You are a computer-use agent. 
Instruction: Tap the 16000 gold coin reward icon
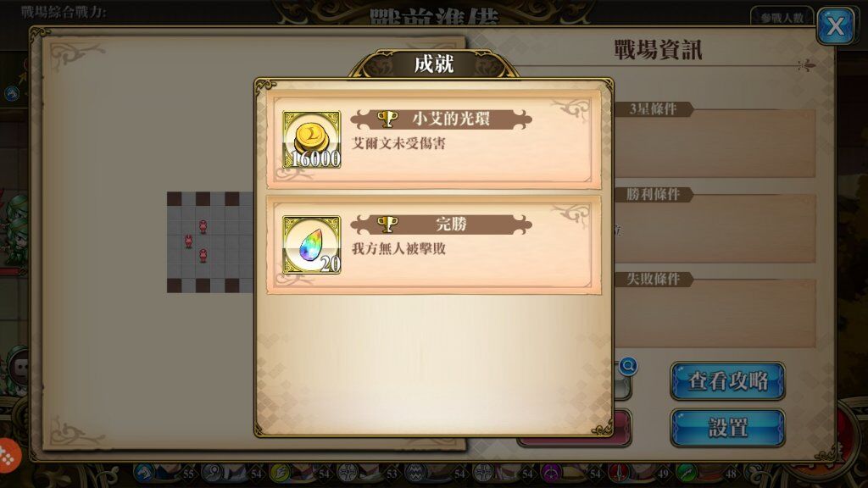312,140
